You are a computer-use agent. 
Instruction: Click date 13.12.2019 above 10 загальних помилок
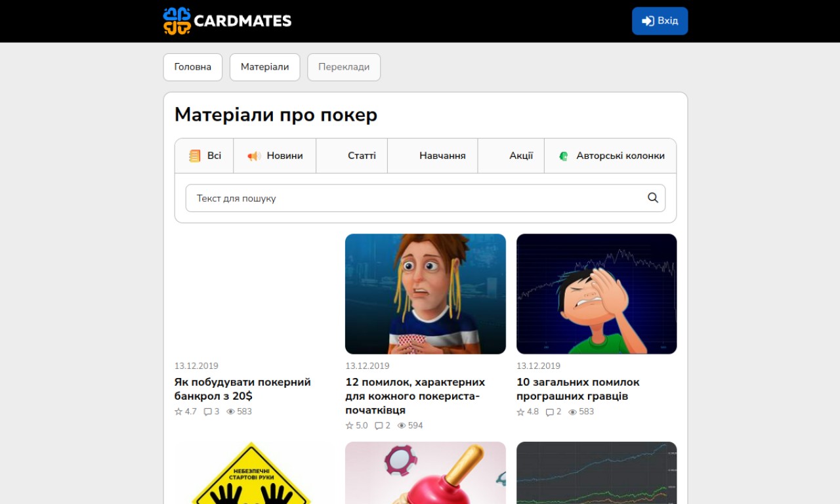pyautogui.click(x=538, y=366)
